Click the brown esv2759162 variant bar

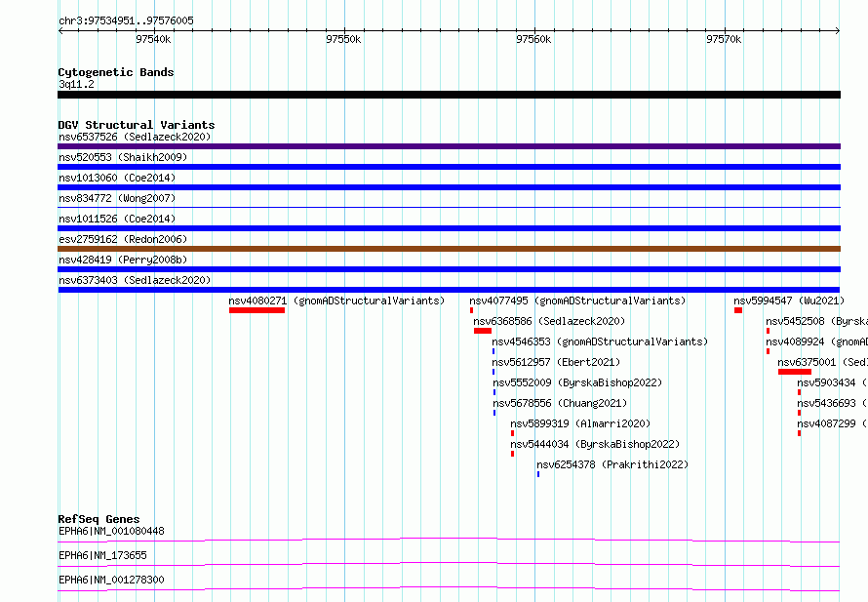449,249
